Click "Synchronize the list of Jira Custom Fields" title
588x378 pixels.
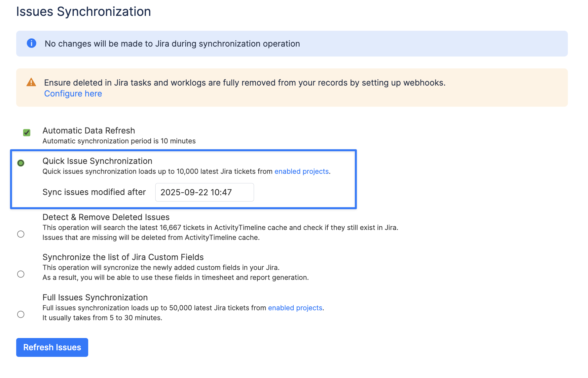point(123,257)
